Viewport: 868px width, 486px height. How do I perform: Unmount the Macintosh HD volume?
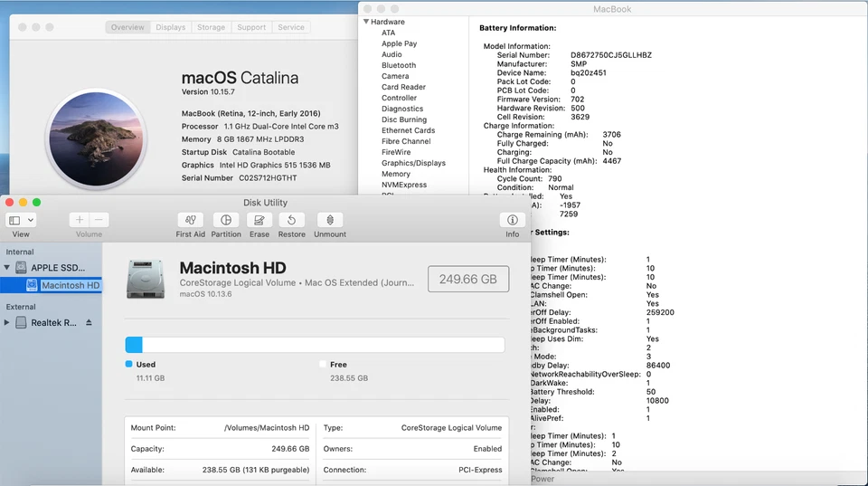pos(330,220)
